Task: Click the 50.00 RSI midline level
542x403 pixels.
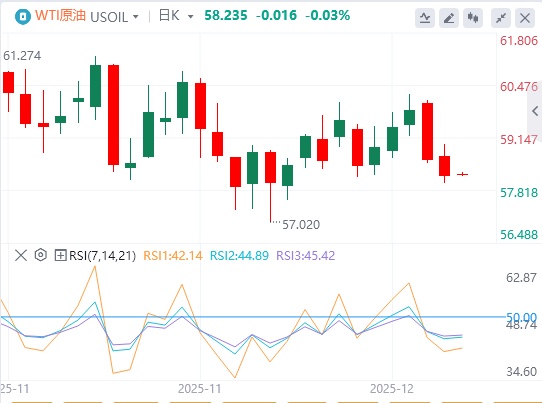Action: point(521,317)
